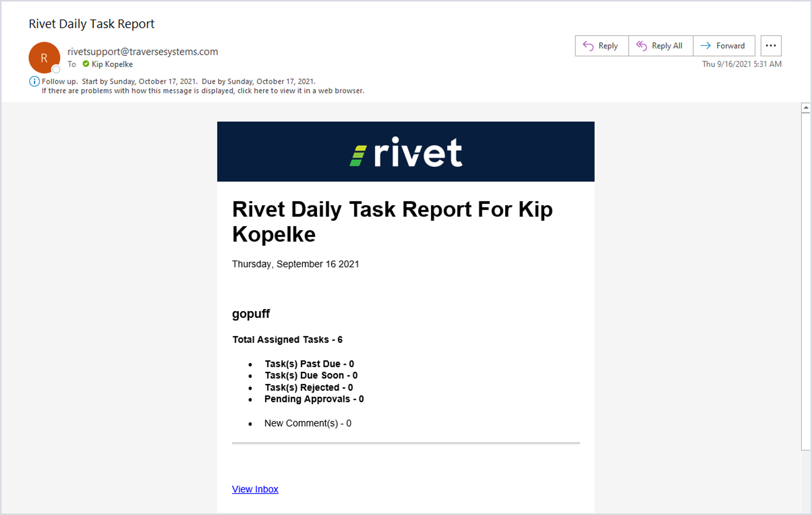812x515 pixels.
Task: Open the View Inbox link
Action: pos(255,489)
